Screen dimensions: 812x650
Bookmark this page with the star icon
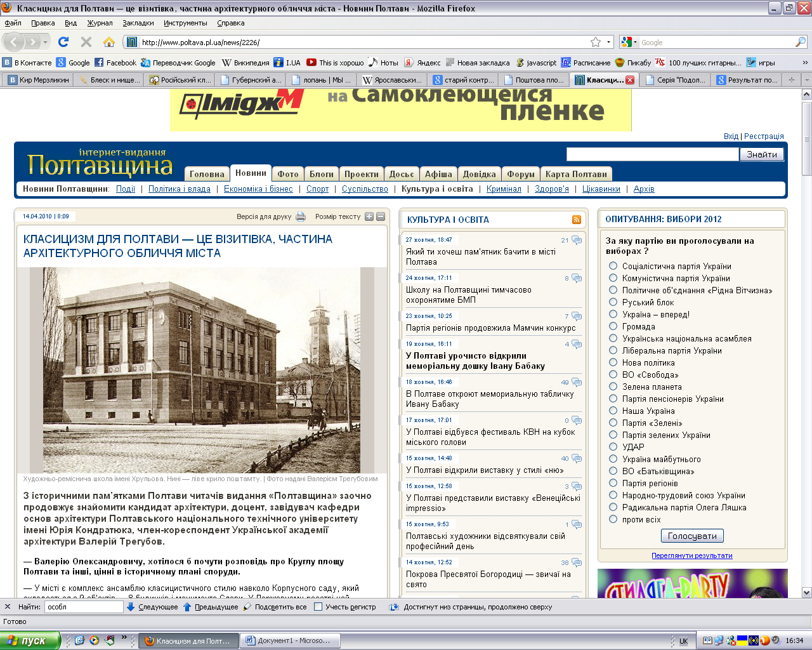coord(595,42)
